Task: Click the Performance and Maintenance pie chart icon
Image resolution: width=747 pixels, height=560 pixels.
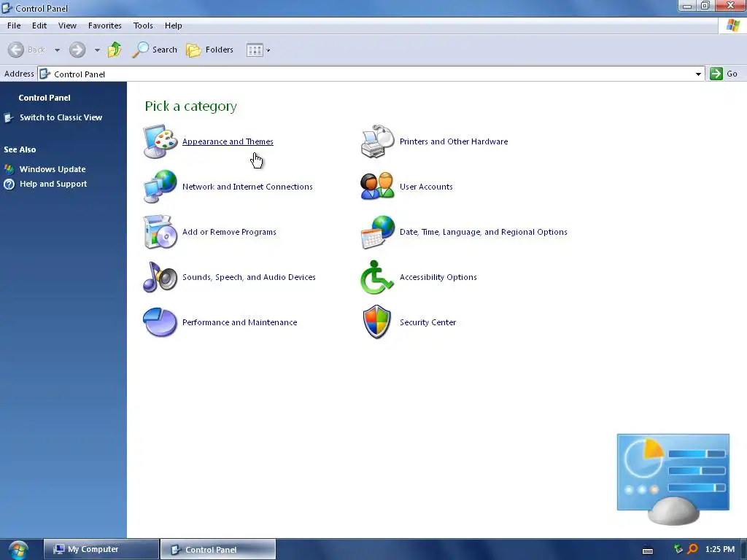Action: click(160, 322)
